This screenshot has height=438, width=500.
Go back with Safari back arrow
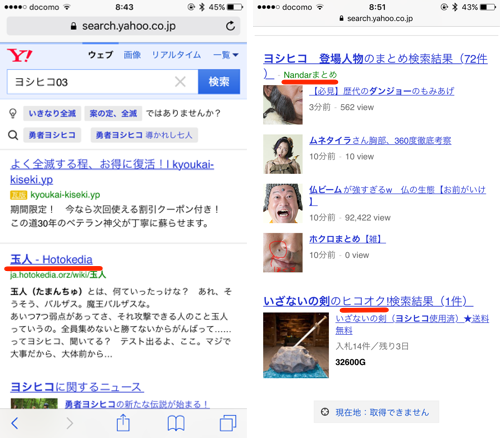[x=15, y=423]
